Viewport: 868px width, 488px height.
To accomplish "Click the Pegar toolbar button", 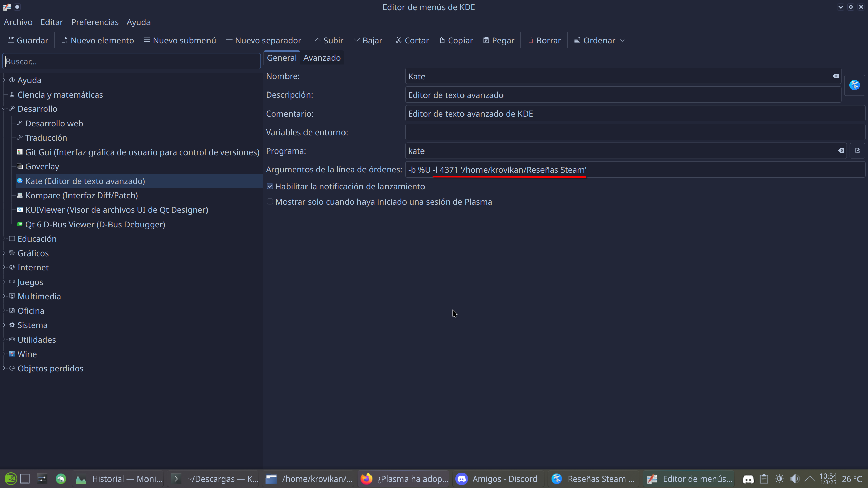I will [x=499, y=40].
